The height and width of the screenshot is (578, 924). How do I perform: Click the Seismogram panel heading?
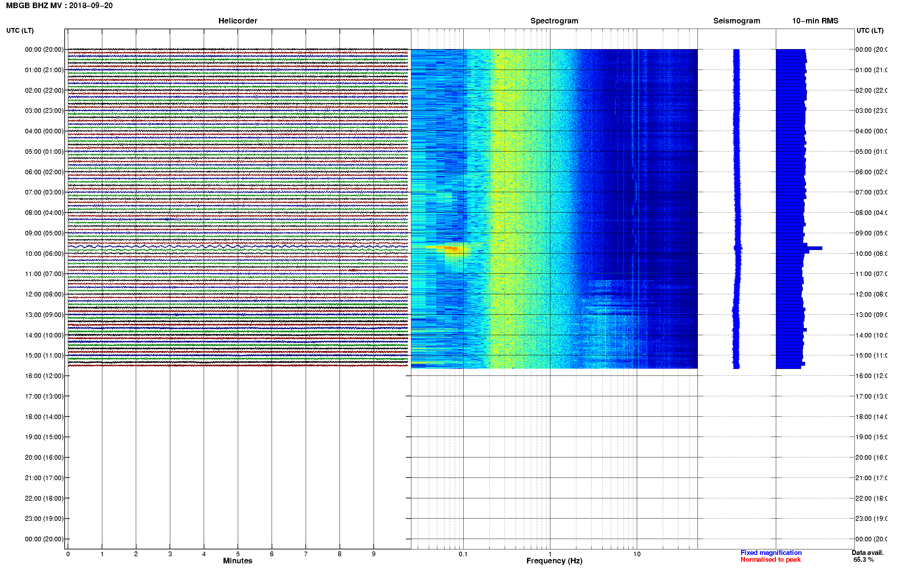[x=737, y=21]
